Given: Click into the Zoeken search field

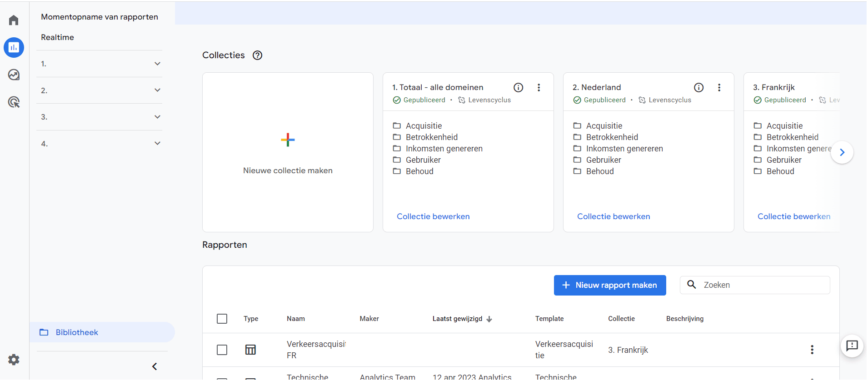Looking at the screenshot, I should pyautogui.click(x=755, y=285).
